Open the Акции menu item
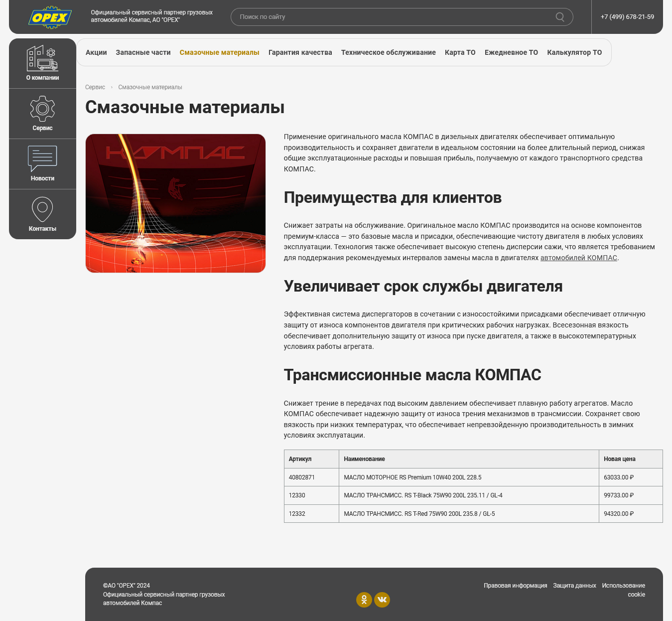Image resolution: width=672 pixels, height=621 pixels. click(x=97, y=52)
